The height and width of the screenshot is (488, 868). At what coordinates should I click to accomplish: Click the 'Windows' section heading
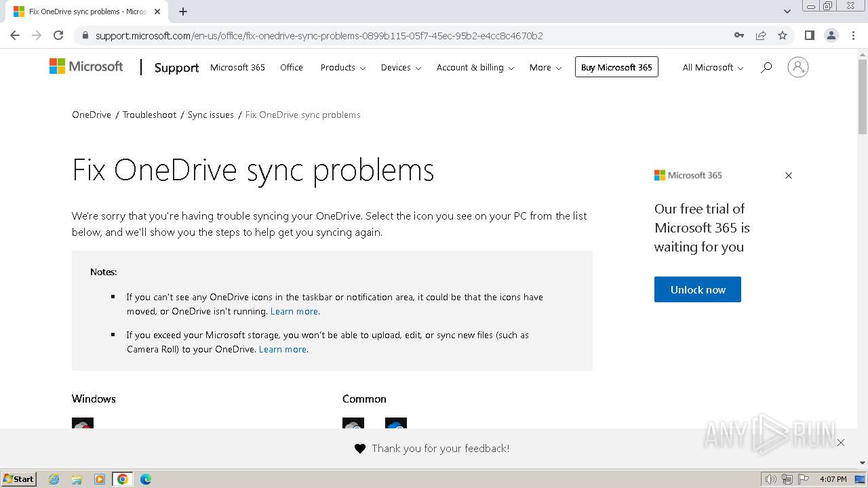94,399
